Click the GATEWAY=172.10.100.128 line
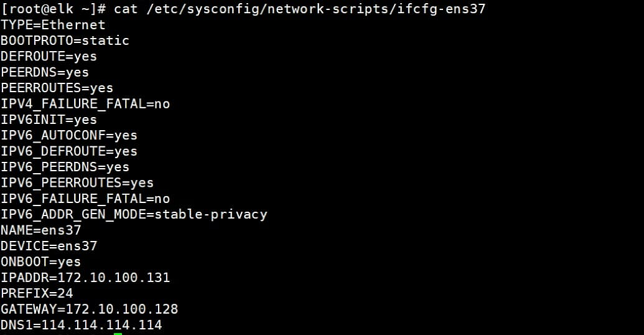This screenshot has height=335, width=644. click(x=89, y=309)
